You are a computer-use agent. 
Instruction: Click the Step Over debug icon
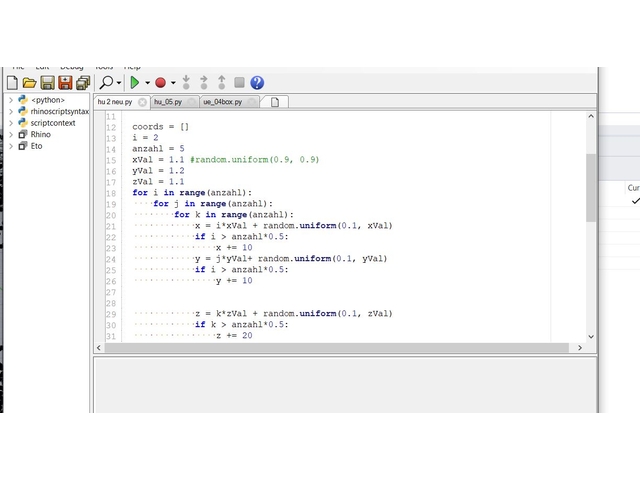(204, 82)
